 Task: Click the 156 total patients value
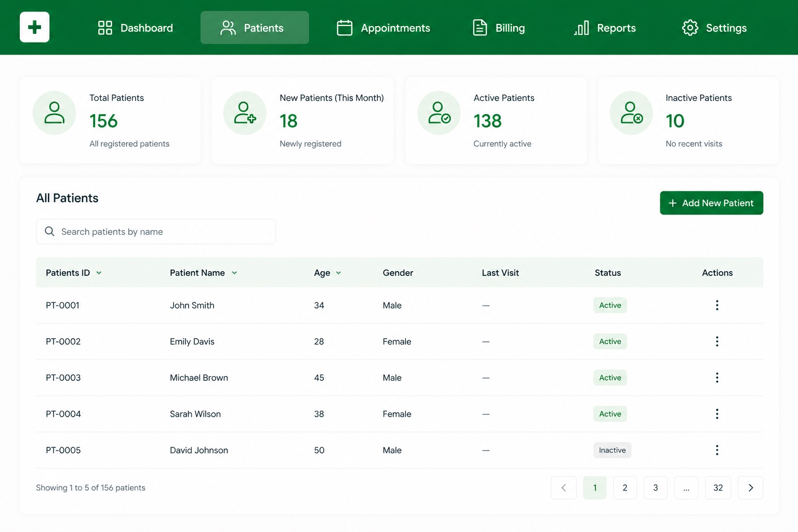click(x=103, y=121)
